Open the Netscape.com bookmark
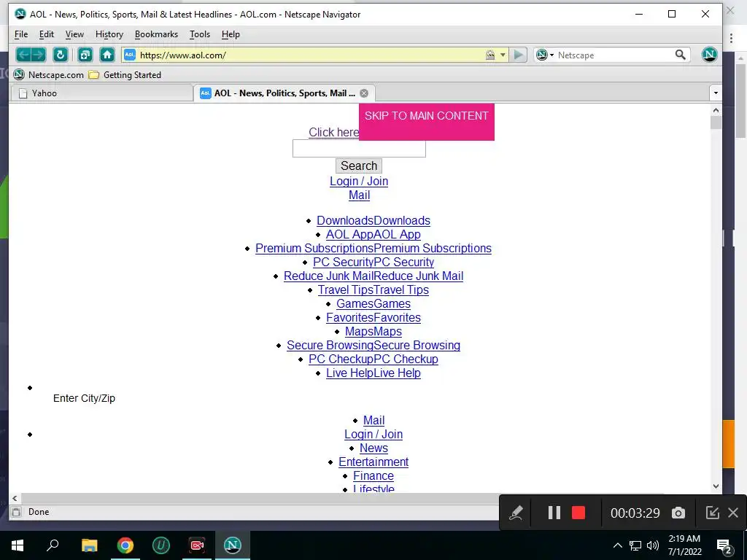 [x=49, y=75]
